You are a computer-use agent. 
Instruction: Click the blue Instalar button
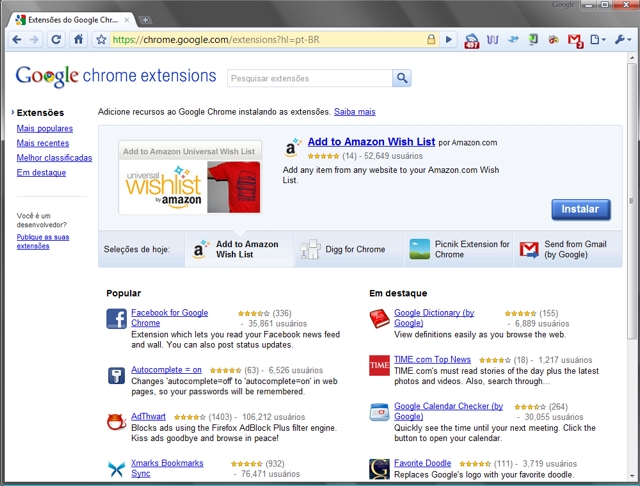pyautogui.click(x=581, y=209)
